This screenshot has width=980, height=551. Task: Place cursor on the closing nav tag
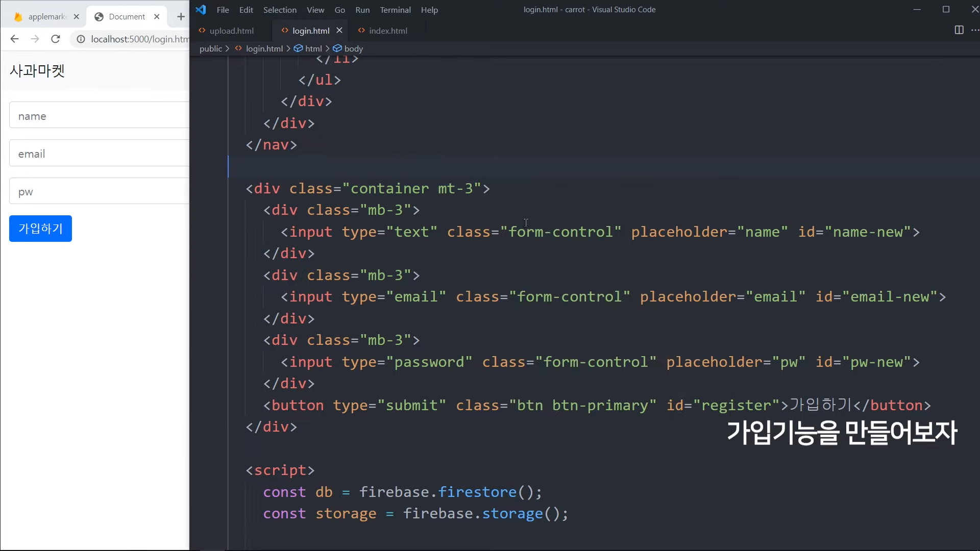[x=271, y=145]
